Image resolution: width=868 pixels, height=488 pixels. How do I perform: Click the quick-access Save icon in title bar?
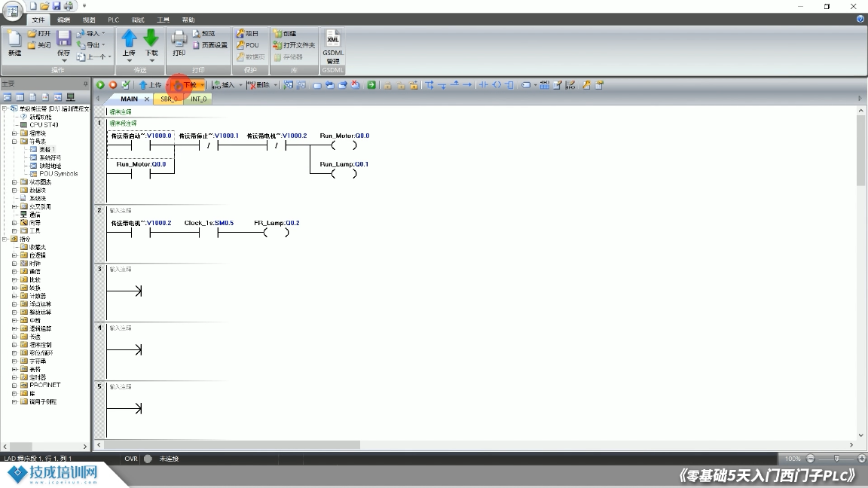[57, 6]
